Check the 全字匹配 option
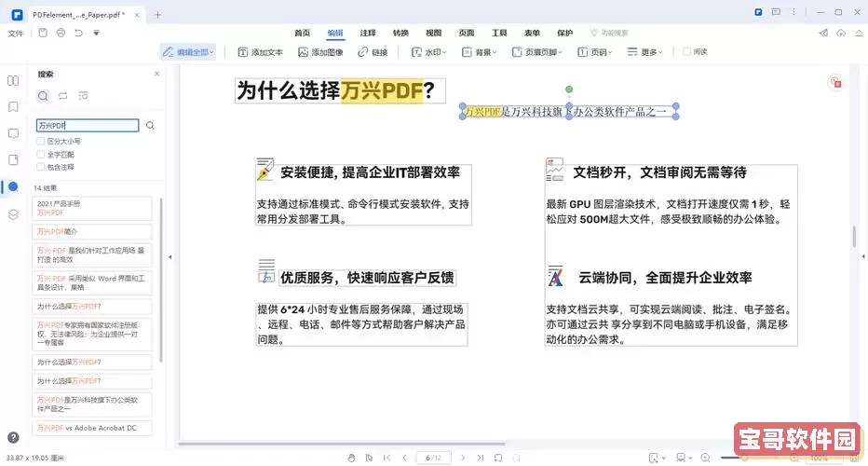 [x=40, y=154]
